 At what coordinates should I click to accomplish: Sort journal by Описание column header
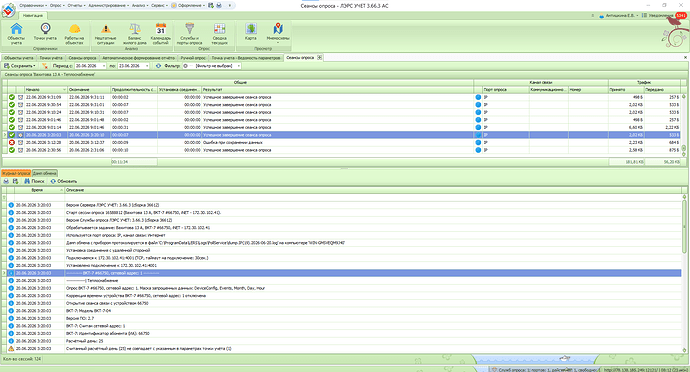tap(373, 190)
